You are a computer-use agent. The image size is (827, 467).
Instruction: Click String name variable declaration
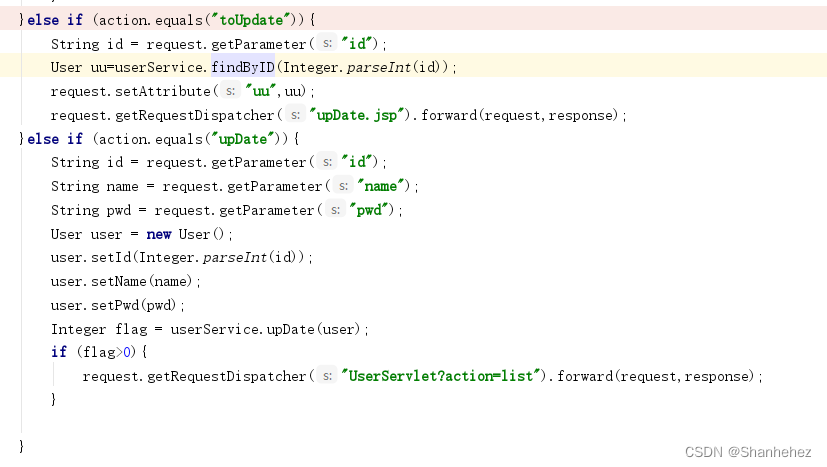point(94,186)
